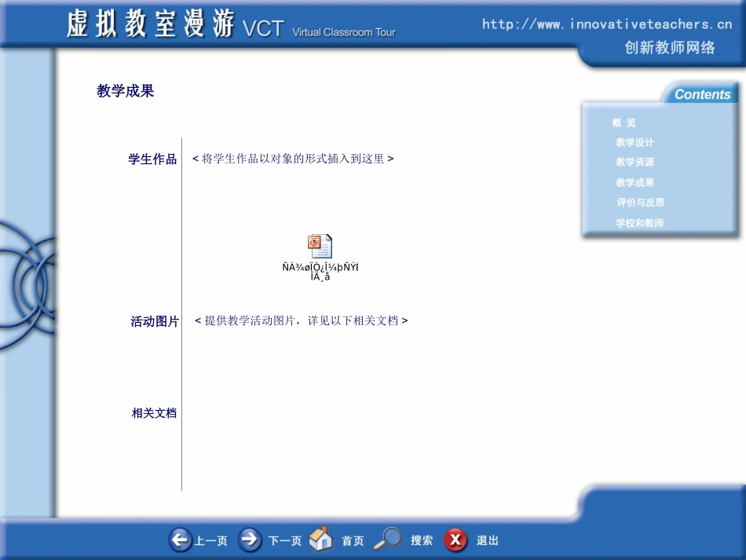Open 评价与反思 in Contents menu
This screenshot has height=560, width=746.
point(640,202)
